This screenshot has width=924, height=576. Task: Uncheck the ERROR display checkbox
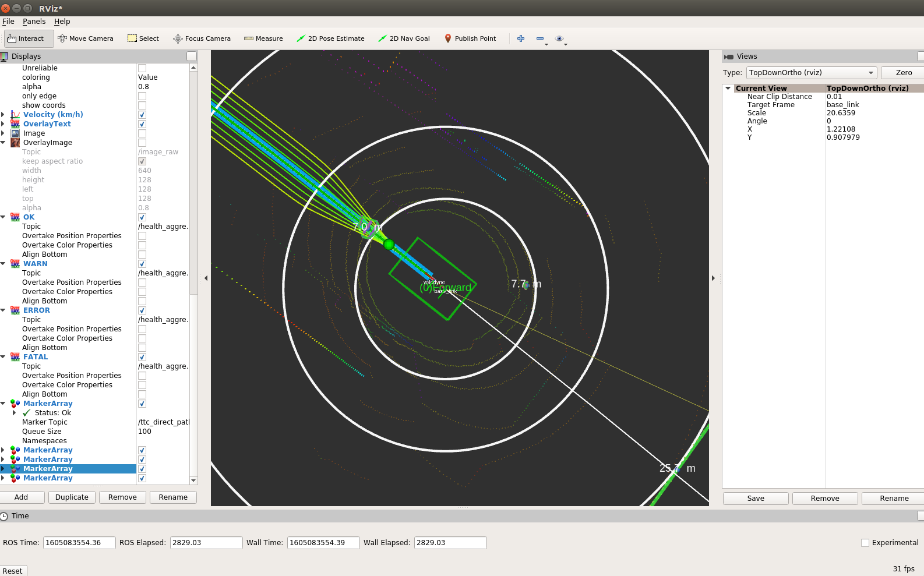tap(142, 310)
